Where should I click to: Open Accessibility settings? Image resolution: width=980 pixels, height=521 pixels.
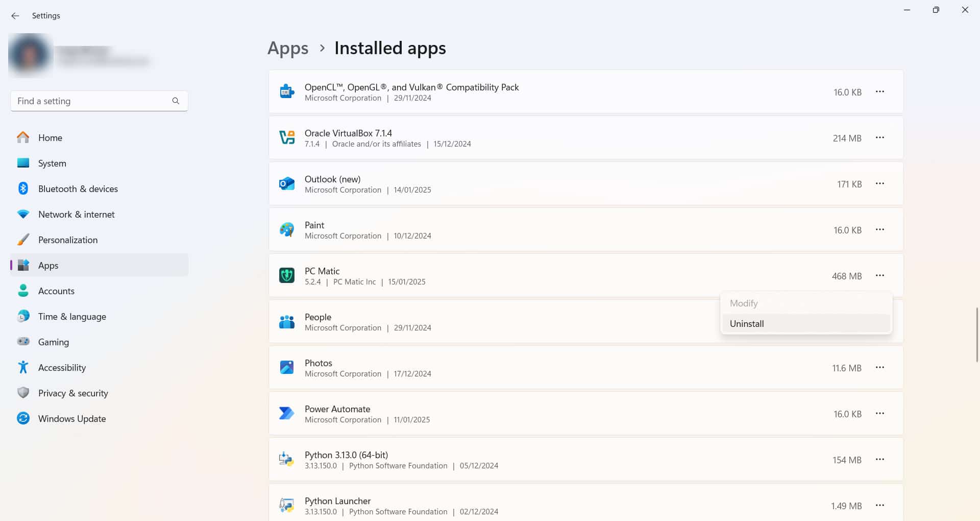click(99, 367)
